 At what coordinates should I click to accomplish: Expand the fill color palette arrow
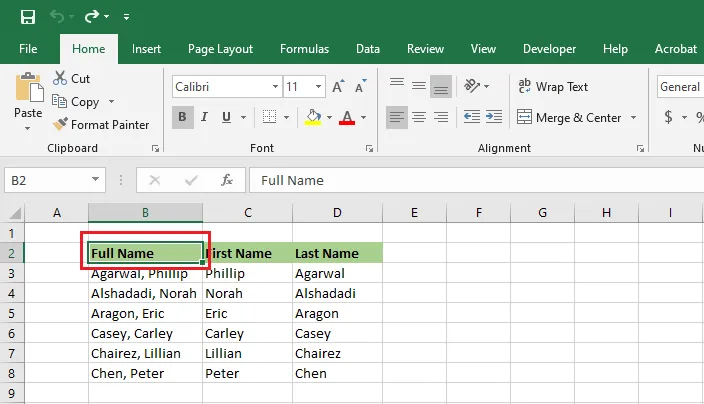click(329, 118)
